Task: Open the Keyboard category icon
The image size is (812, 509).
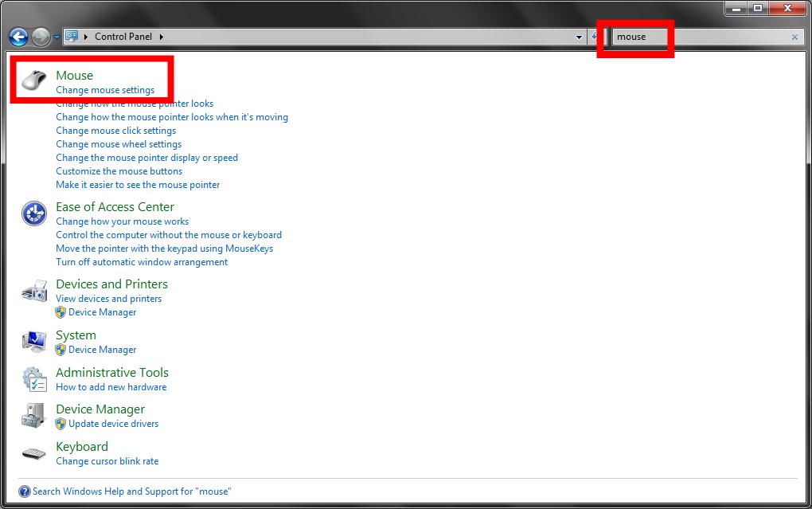Action: 33,452
